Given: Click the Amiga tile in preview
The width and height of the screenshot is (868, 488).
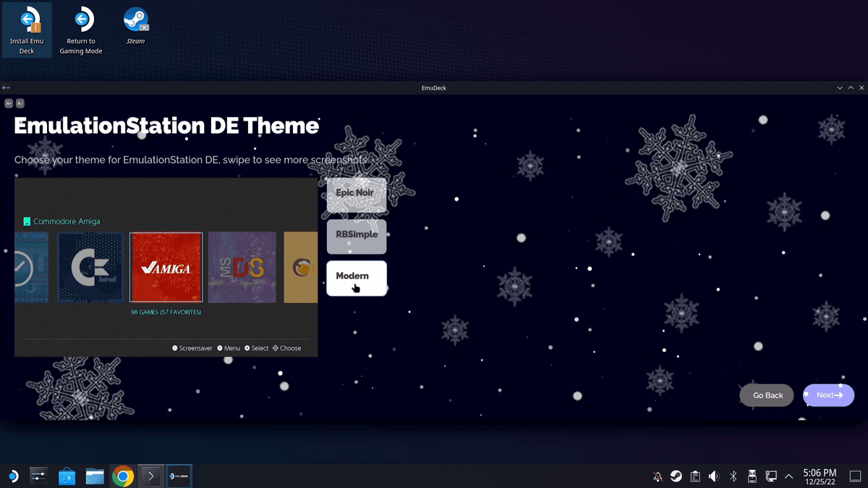Looking at the screenshot, I should (166, 267).
